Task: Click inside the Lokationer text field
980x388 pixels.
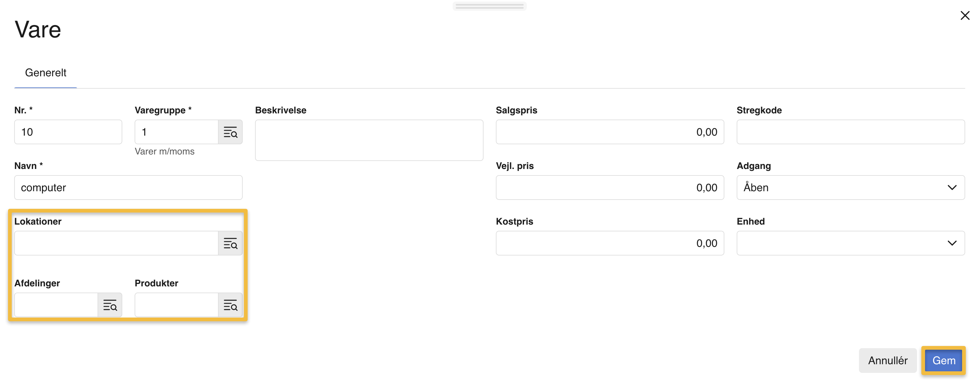Action: [116, 243]
